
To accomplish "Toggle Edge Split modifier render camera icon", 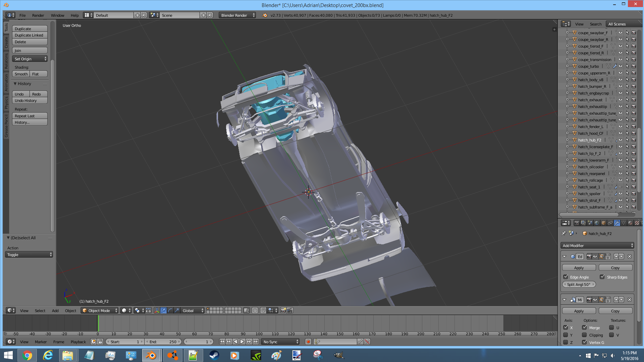I will point(589,257).
